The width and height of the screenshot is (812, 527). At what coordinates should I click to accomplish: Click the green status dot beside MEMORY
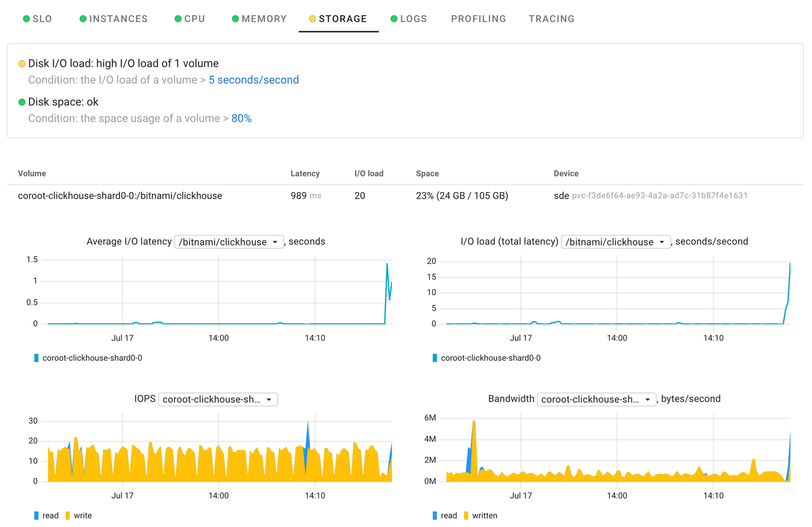[x=235, y=19]
